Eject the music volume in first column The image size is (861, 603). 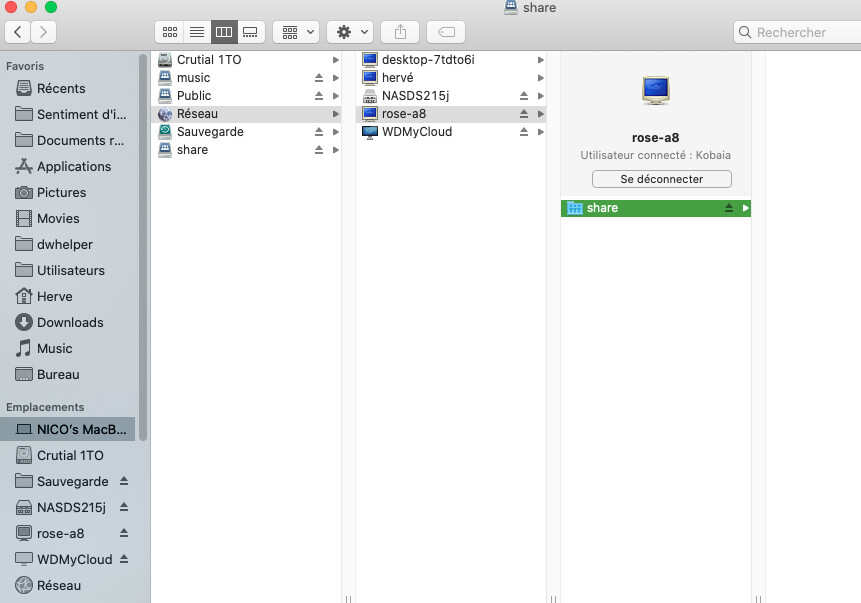320,78
